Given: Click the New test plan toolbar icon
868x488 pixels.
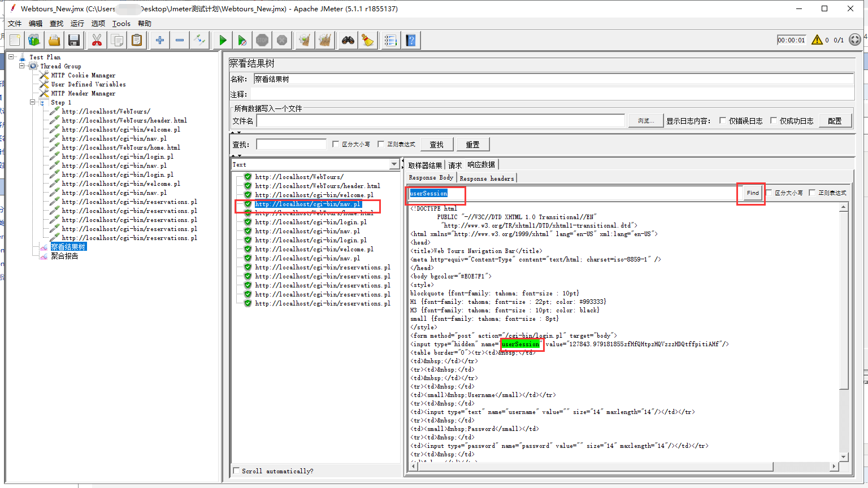Looking at the screenshot, I should tap(15, 40).
